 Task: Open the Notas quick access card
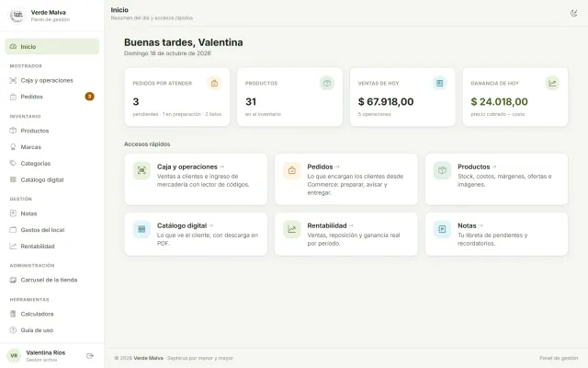[496, 235]
